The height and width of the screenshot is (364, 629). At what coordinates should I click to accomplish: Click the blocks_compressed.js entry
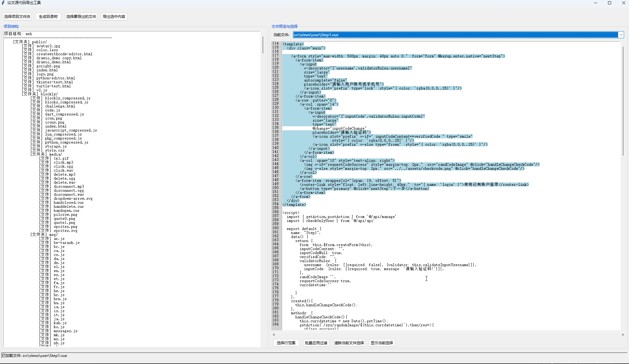point(59,102)
